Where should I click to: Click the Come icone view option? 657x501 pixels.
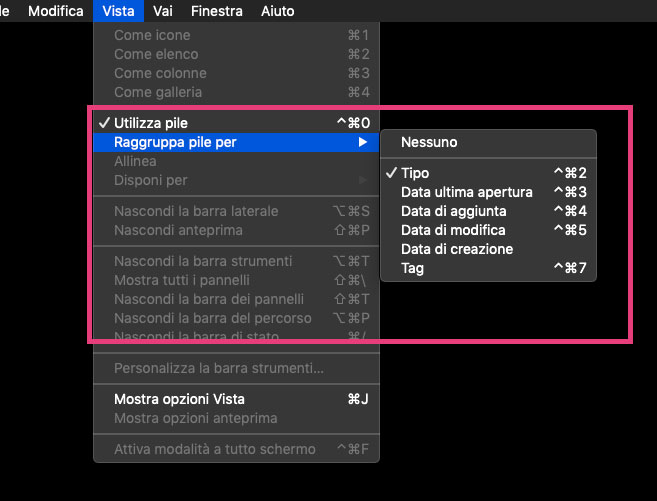pyautogui.click(x=152, y=35)
